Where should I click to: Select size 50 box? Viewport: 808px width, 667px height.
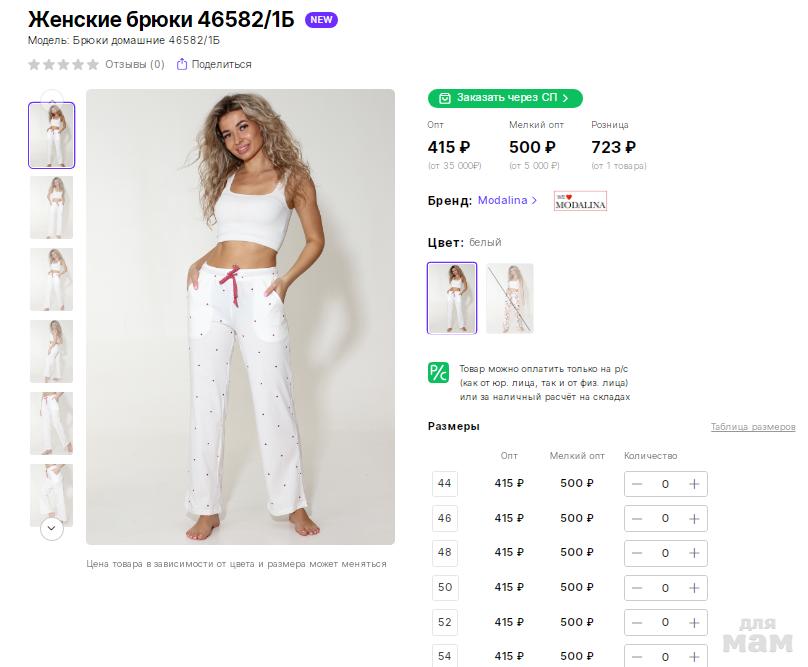(445, 587)
